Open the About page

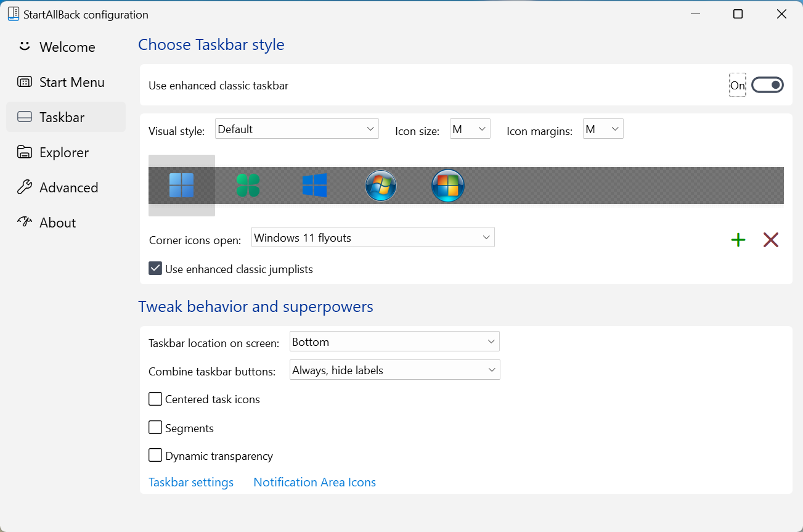pos(66,223)
